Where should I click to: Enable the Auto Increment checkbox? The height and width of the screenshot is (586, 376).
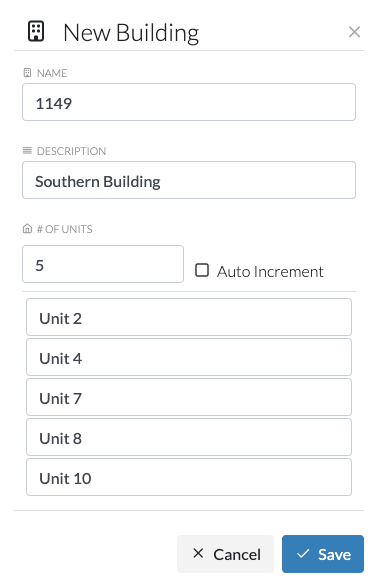pos(202,270)
